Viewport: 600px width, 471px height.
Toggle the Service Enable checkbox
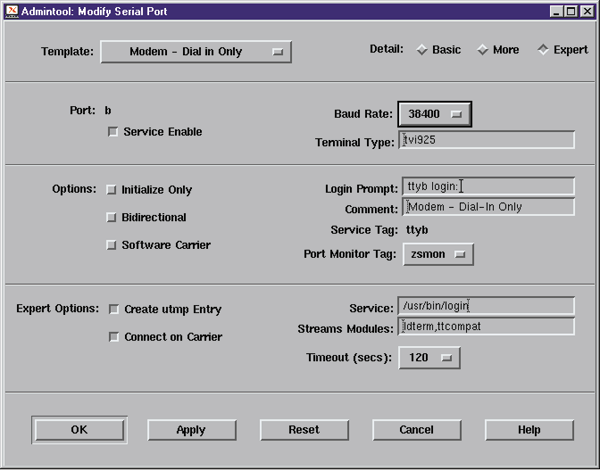click(113, 132)
